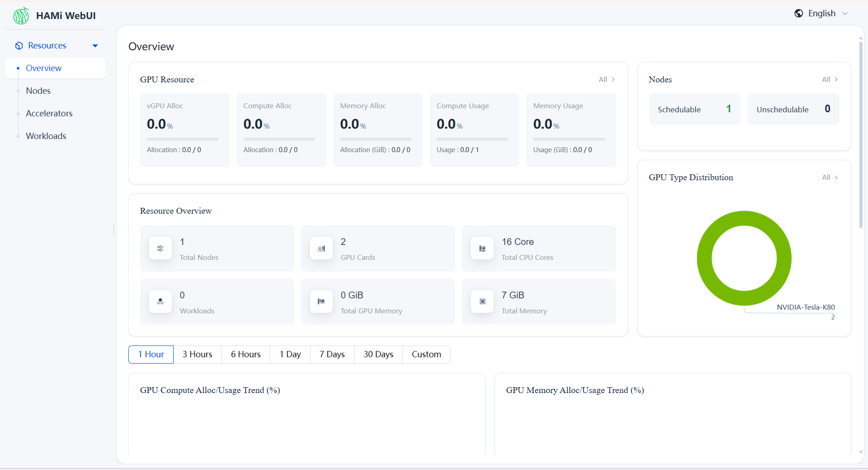
Task: Click the Compute Alloc card
Action: coord(281,130)
